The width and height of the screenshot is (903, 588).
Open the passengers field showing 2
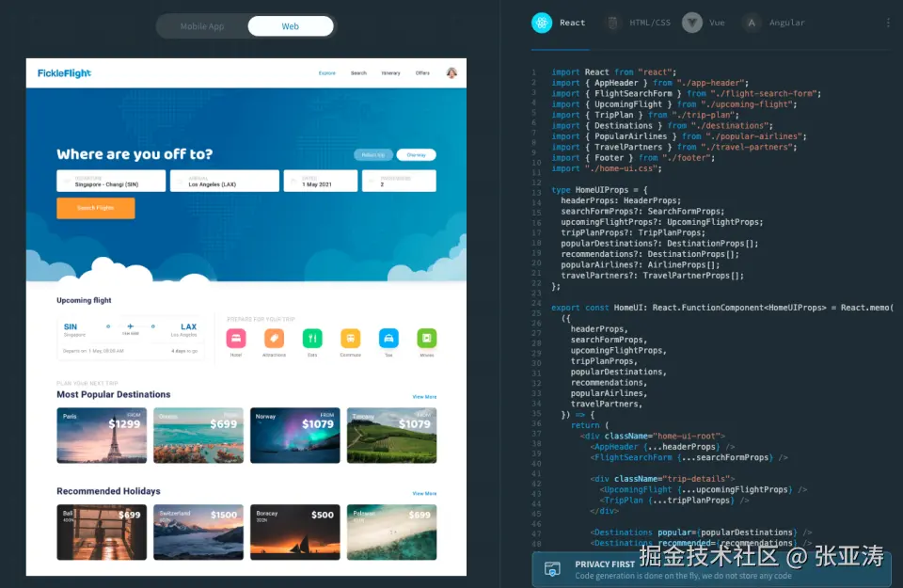(399, 181)
